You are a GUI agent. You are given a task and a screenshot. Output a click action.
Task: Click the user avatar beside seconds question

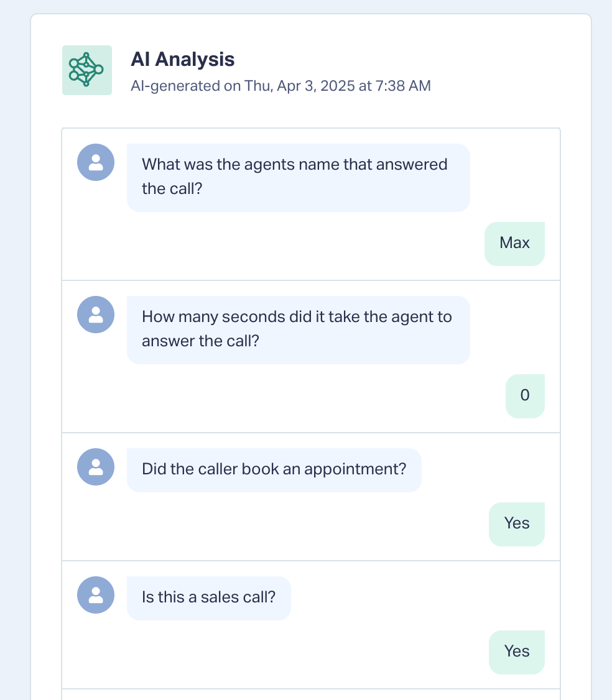coord(96,315)
